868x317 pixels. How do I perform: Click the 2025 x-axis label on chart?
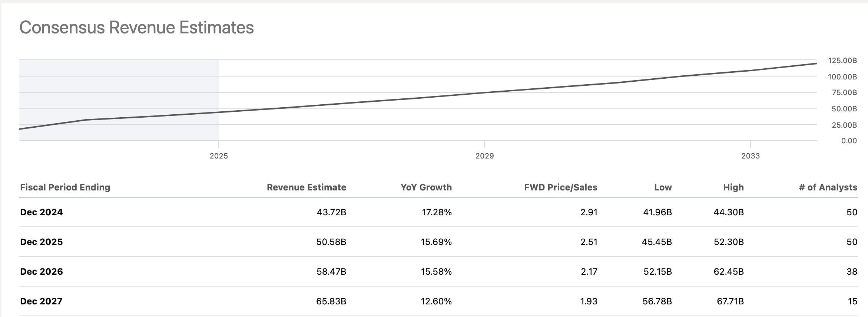[x=219, y=156]
